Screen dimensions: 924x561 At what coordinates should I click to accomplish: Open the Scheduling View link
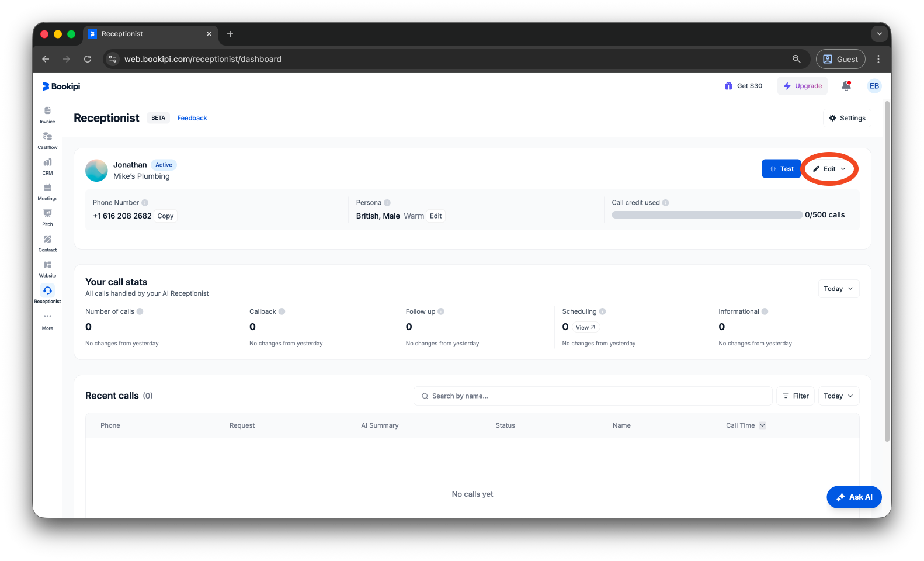[585, 327]
